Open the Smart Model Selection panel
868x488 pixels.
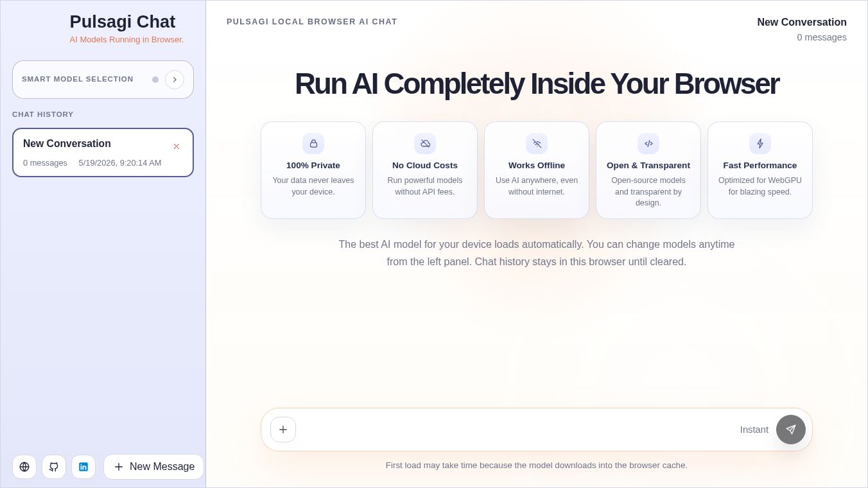[103, 80]
